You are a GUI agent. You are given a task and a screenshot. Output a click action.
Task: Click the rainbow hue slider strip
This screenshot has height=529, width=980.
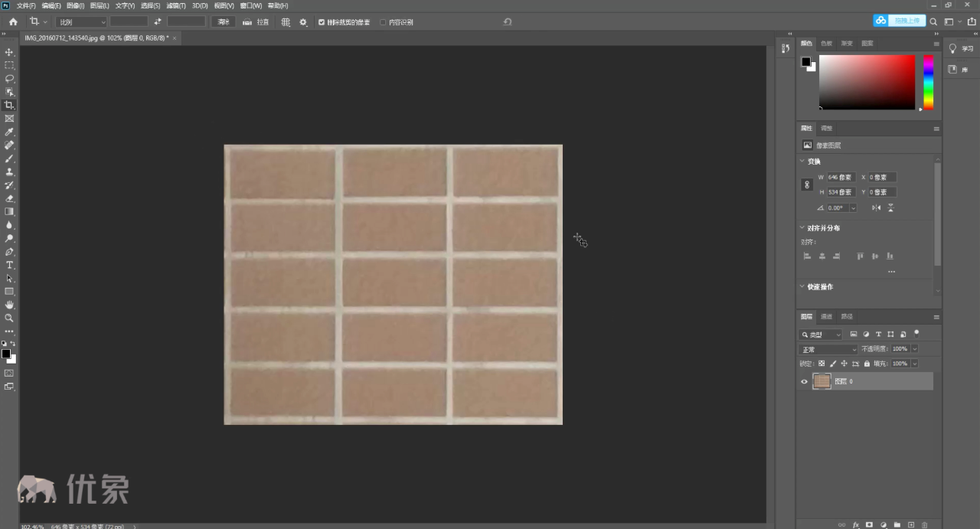point(928,82)
